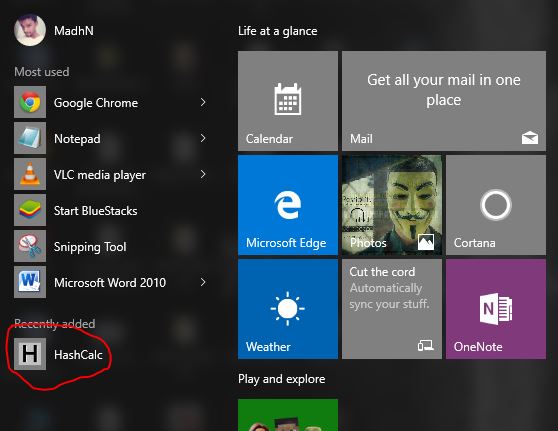Screen dimensions: 558x431
Task: Open the Photos tile thumbnail
Action: tap(392, 205)
